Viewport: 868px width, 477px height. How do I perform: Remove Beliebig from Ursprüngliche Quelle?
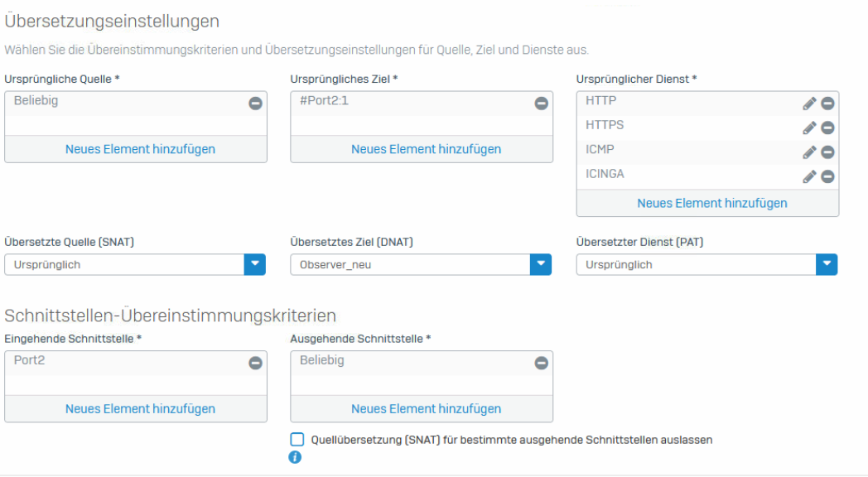click(255, 103)
